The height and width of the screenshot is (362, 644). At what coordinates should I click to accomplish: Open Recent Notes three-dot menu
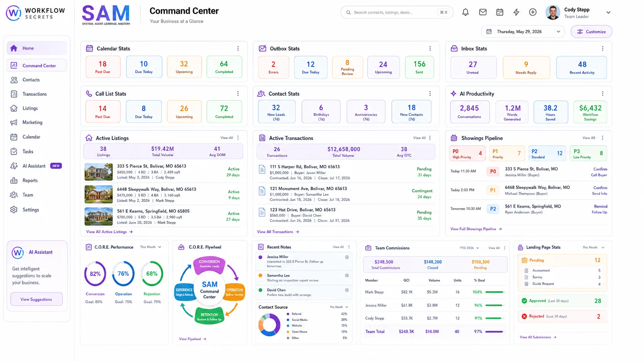click(349, 247)
